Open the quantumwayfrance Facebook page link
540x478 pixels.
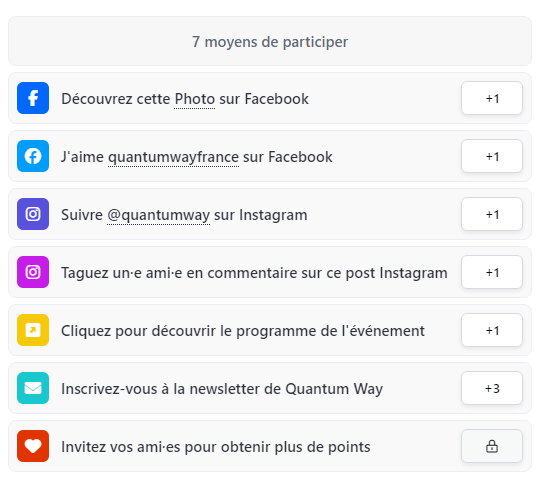173,157
